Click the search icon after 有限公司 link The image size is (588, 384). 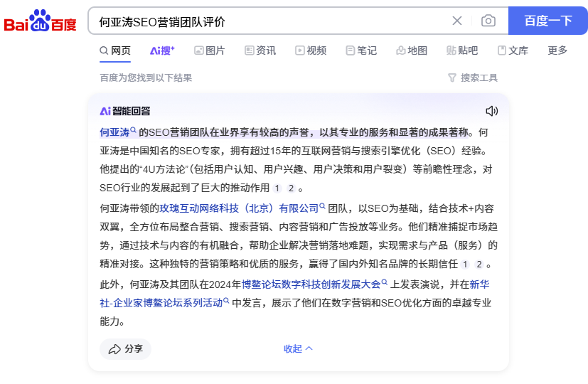[322, 206]
